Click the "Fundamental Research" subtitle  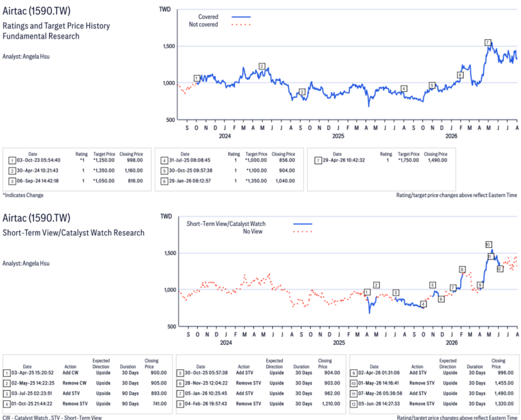[x=41, y=36]
